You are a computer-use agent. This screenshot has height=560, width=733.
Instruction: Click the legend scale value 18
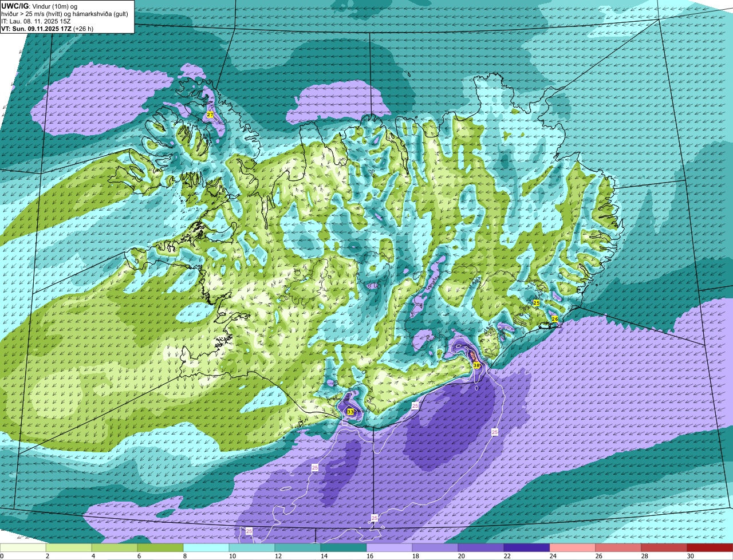pyautogui.click(x=415, y=556)
